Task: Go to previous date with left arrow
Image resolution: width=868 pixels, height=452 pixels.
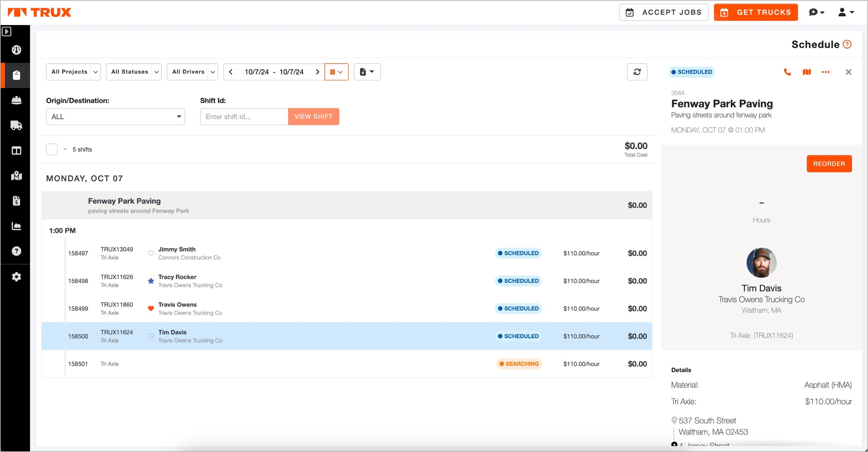Action: 231,72
